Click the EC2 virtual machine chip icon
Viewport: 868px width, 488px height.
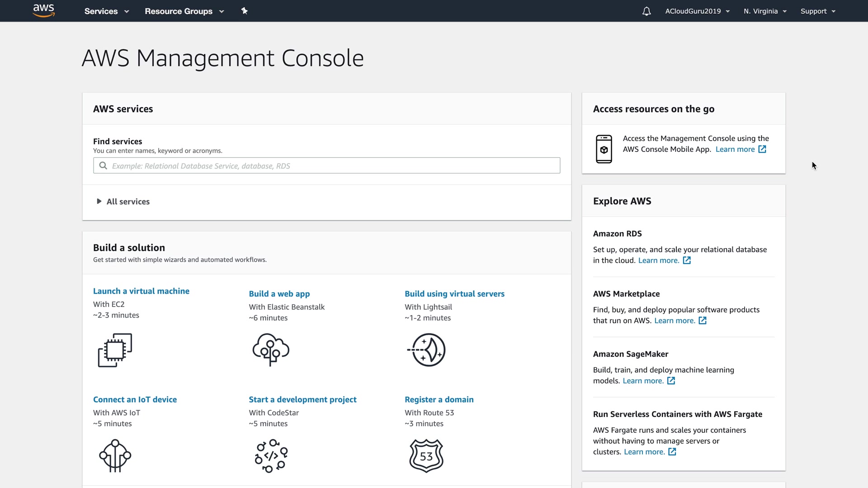[115, 350]
